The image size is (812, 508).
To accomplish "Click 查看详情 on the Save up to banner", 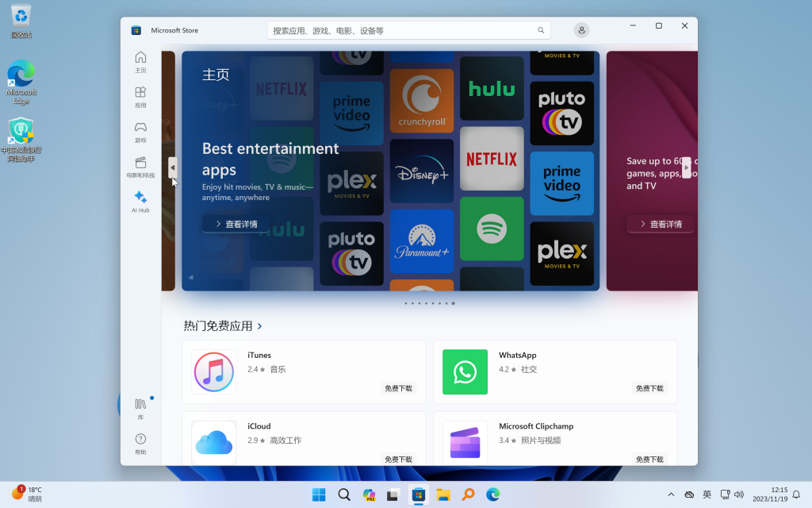I will (x=661, y=224).
